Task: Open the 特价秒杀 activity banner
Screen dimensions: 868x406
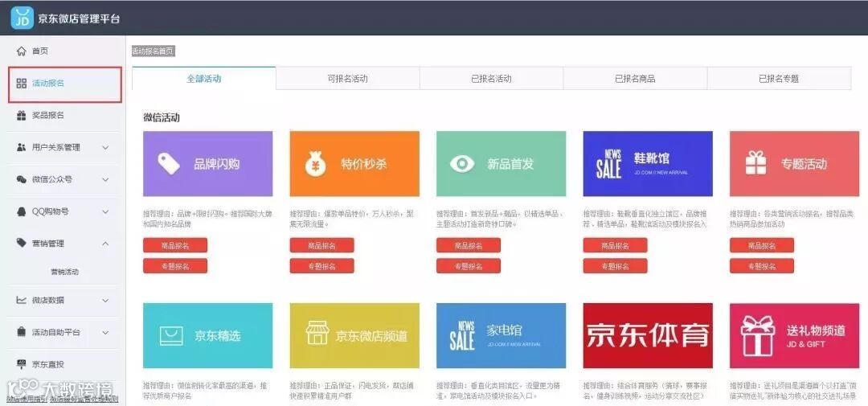Action: (354, 164)
